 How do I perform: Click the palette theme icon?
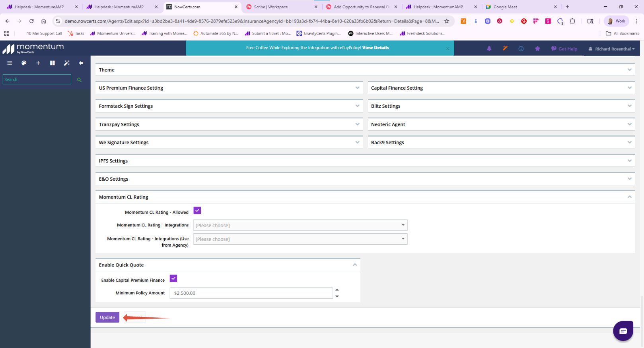(24, 63)
